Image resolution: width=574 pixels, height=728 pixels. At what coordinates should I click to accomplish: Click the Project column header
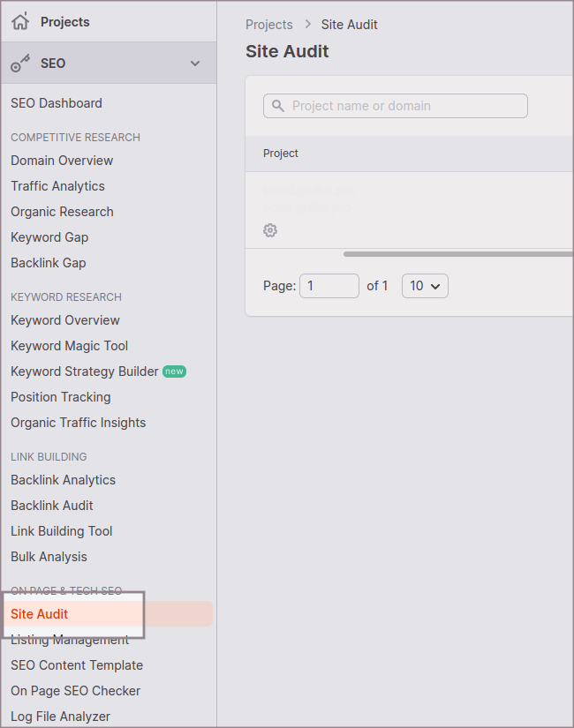pyautogui.click(x=281, y=154)
